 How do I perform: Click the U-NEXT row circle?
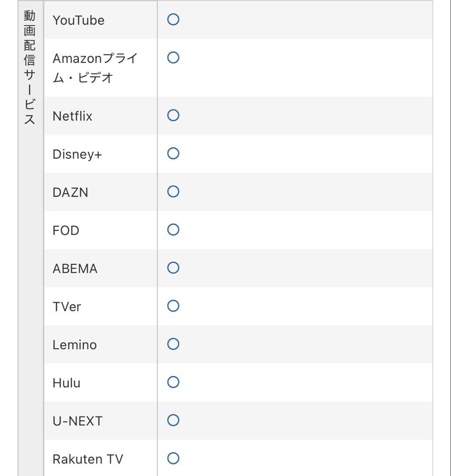click(x=174, y=420)
